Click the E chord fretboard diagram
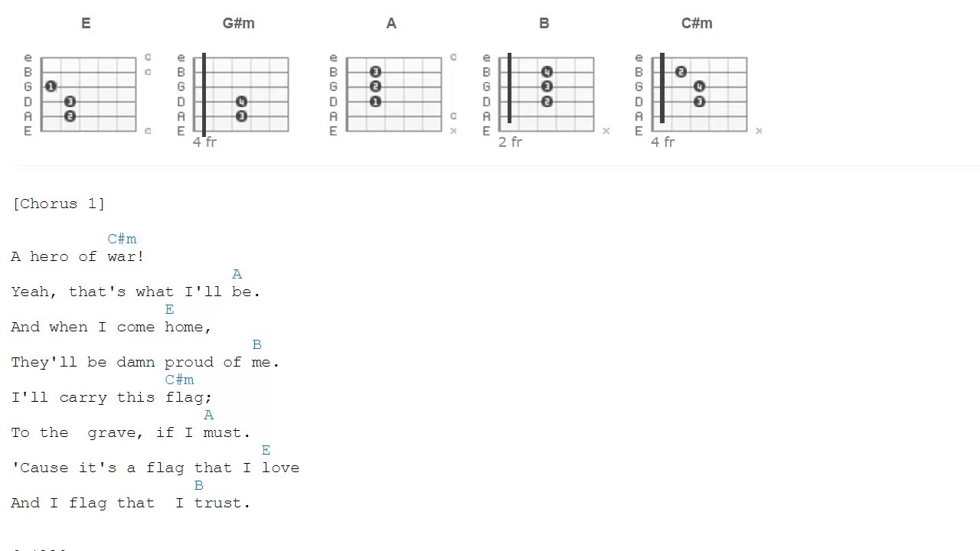 pos(88,94)
